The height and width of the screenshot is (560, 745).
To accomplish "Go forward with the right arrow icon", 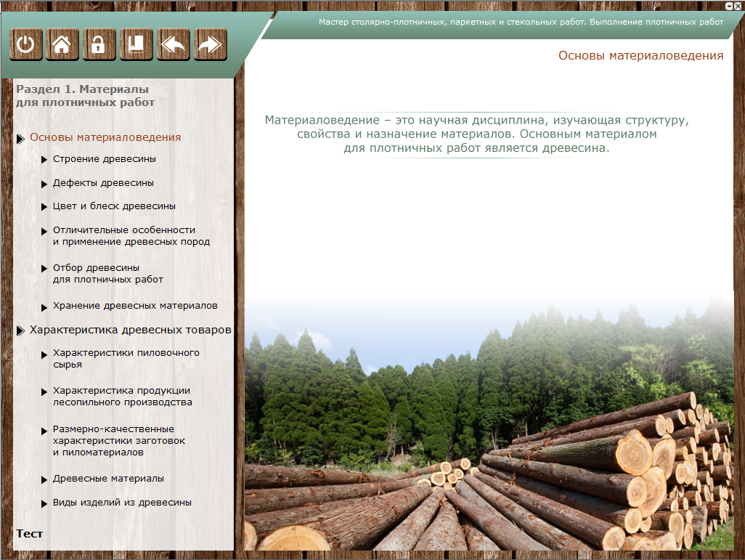I will (209, 45).
